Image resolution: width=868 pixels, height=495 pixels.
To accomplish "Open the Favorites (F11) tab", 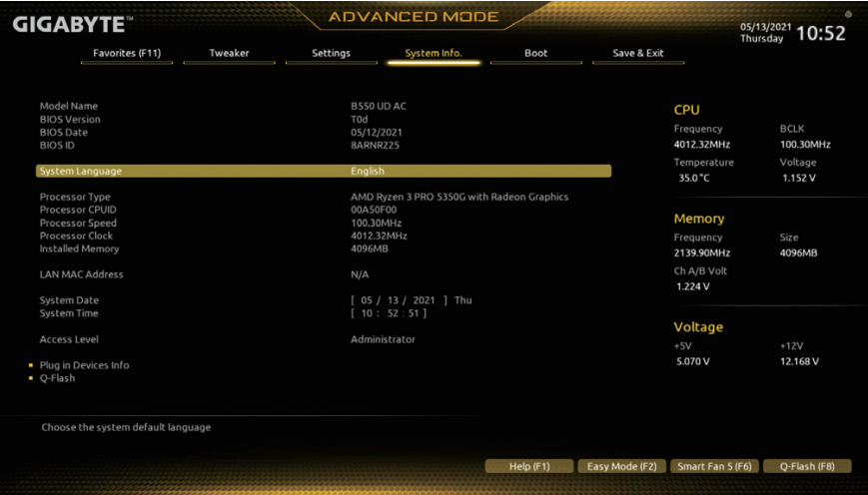I will [127, 53].
